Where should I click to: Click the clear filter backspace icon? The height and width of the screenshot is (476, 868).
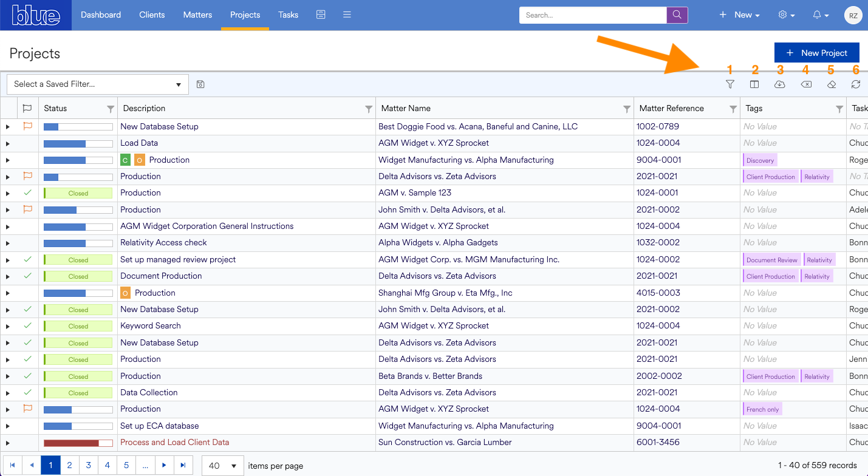(806, 84)
